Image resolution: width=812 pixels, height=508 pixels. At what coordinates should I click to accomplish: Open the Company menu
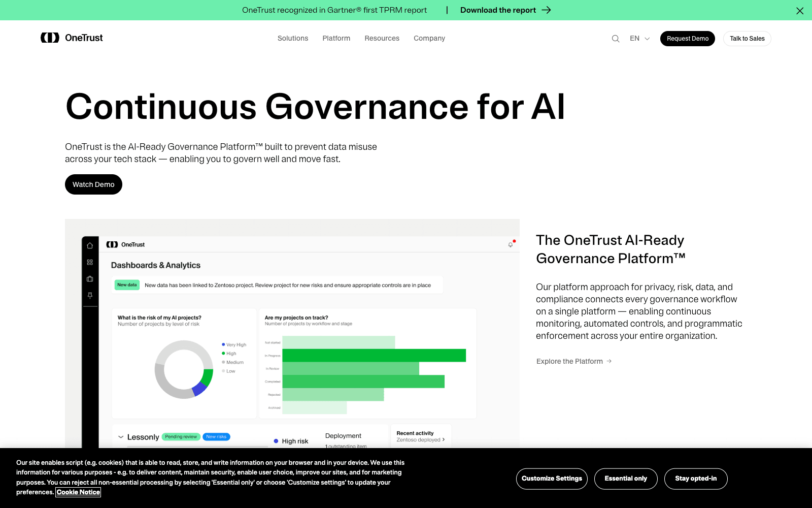[x=429, y=38]
